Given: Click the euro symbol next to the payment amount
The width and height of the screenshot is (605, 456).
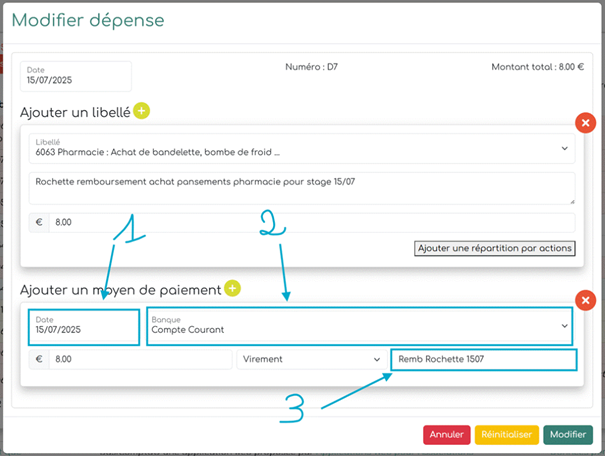Looking at the screenshot, I should (x=39, y=359).
